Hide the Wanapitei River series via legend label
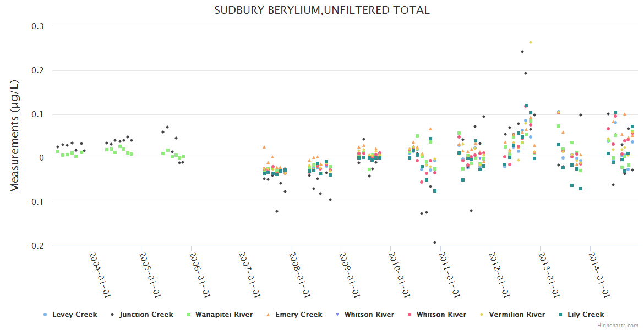This screenshot has height=330, width=644. (x=225, y=315)
